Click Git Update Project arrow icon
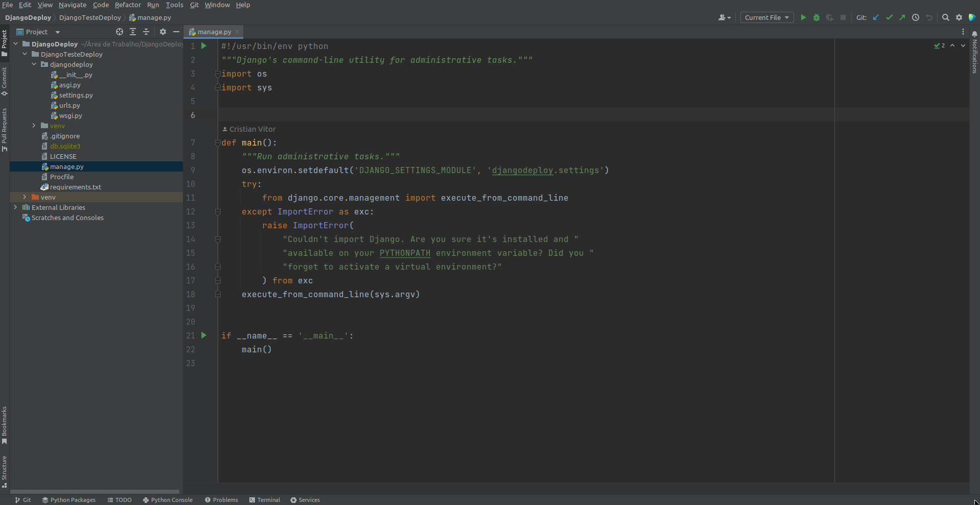Screen dimensions: 980x505 point(876,17)
